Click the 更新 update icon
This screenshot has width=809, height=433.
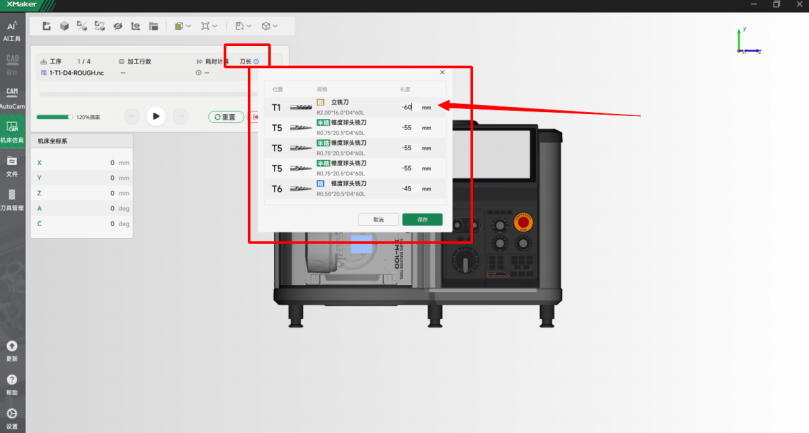pyautogui.click(x=12, y=350)
